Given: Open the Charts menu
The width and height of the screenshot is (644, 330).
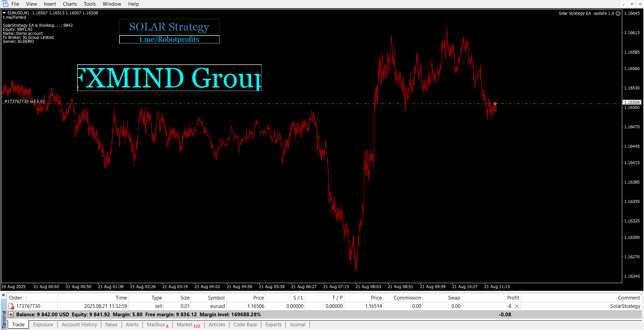Looking at the screenshot, I should pyautogui.click(x=70, y=4).
